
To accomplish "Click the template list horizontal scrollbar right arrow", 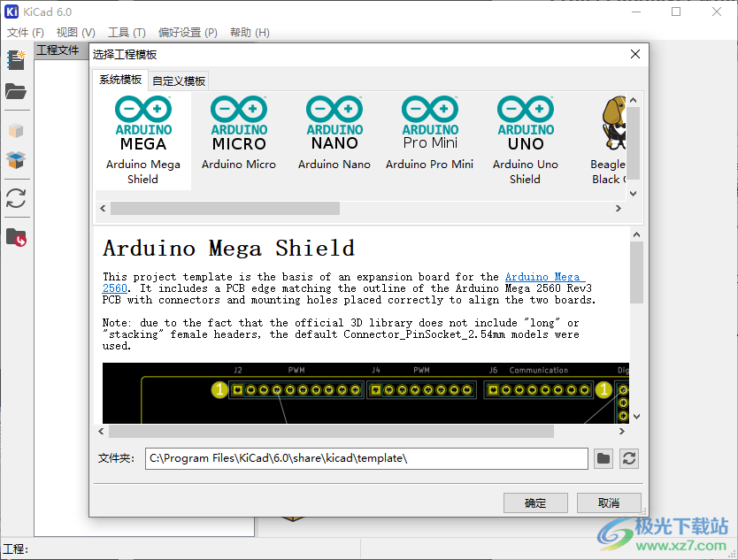I will click(619, 209).
